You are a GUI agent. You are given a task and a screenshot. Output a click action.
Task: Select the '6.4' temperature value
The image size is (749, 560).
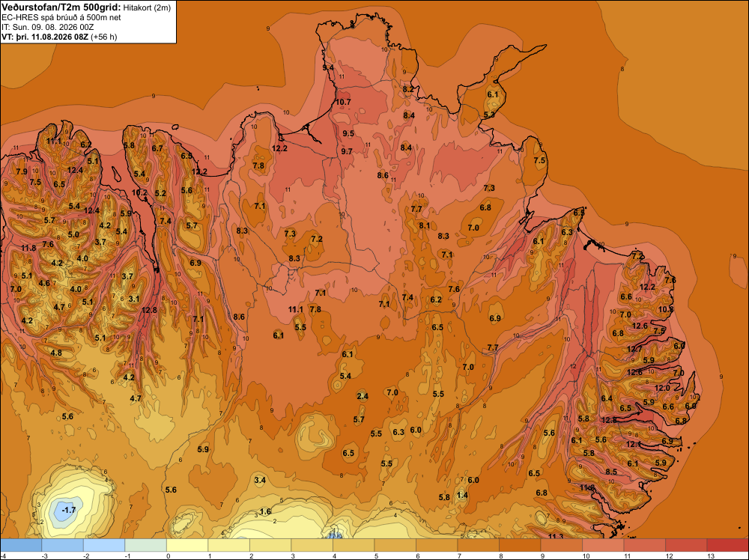click(607, 398)
